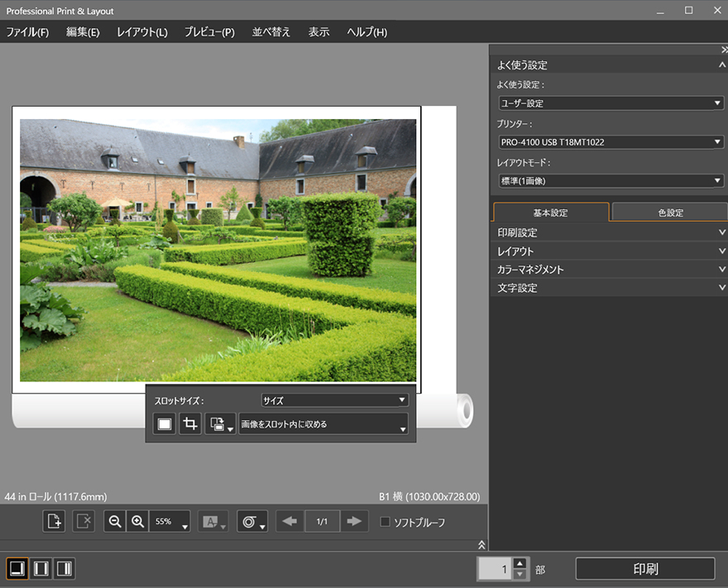Open the プリンター dropdown
This screenshot has width=728, height=588.
coord(611,142)
